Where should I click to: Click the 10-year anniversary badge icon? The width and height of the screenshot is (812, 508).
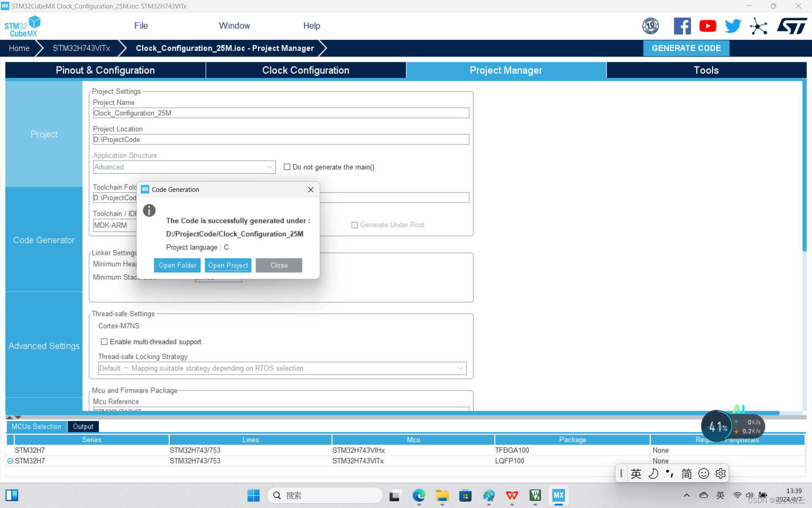(650, 26)
